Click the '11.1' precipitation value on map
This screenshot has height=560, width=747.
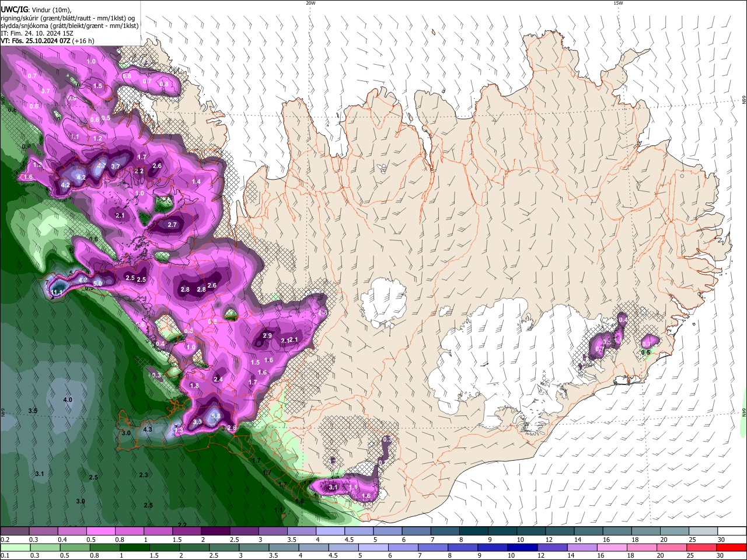(x=57, y=292)
